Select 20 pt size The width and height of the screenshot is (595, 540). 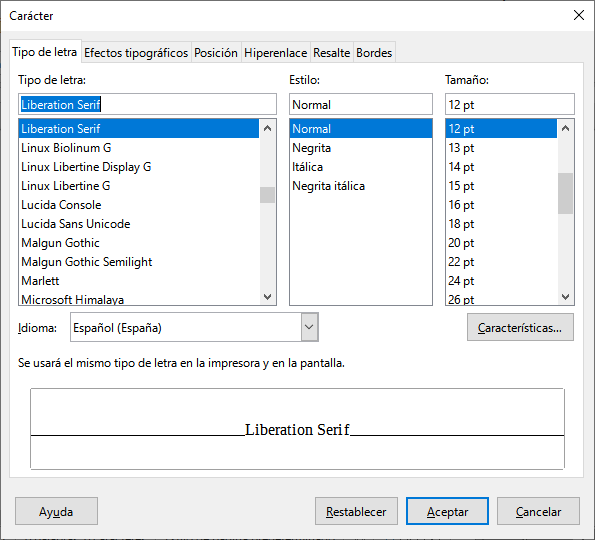point(501,242)
